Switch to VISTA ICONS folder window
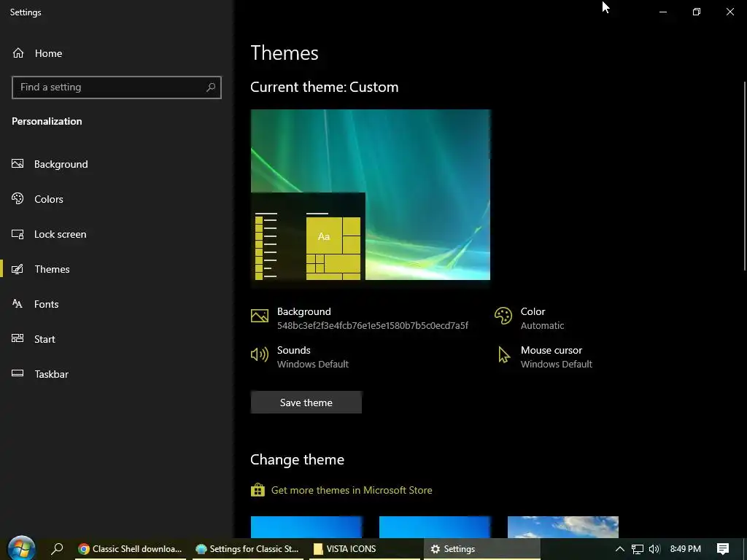This screenshot has width=747, height=560. pyautogui.click(x=364, y=549)
